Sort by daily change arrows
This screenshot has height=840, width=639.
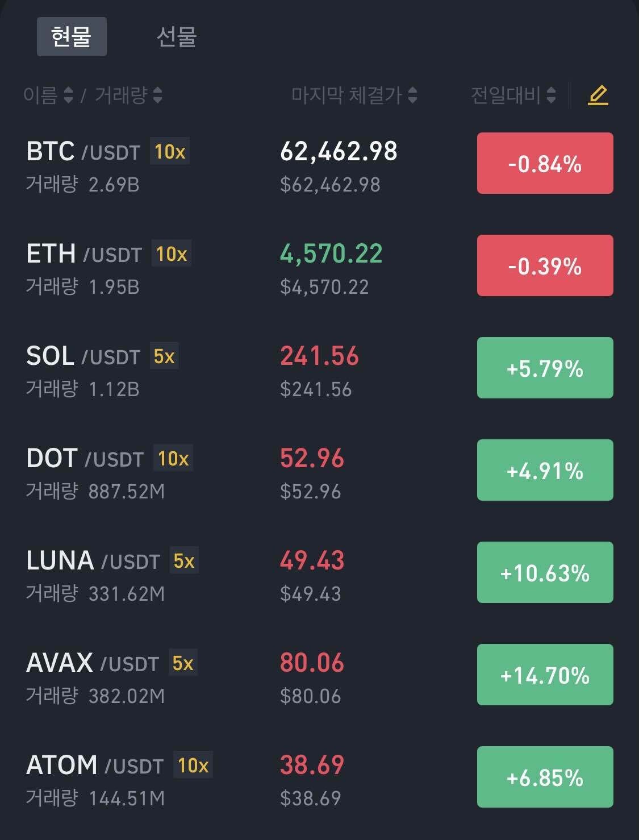pyautogui.click(x=551, y=95)
